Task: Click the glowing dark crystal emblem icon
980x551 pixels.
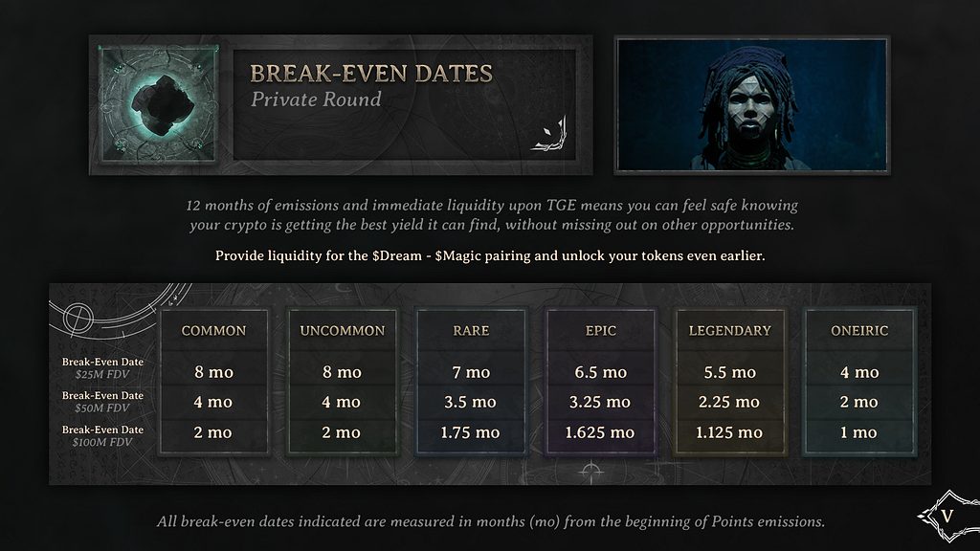Action: [x=158, y=103]
